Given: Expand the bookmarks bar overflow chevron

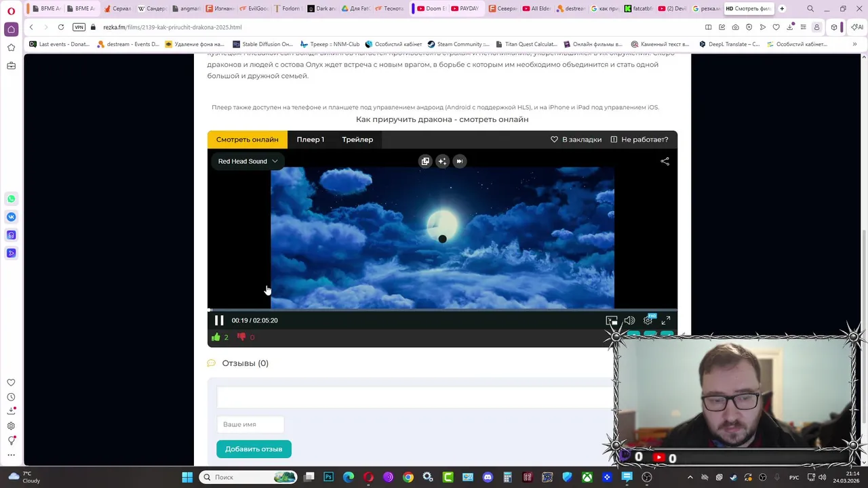Looking at the screenshot, I should [x=854, y=44].
